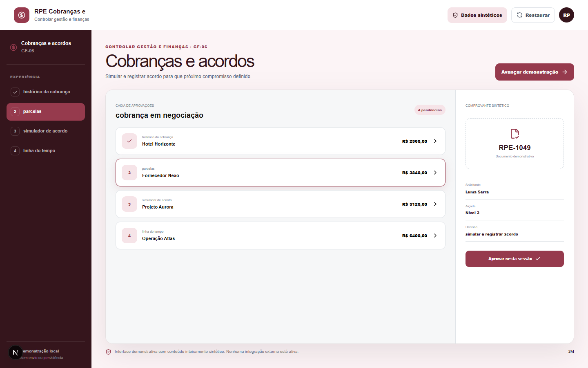
Task: Click Dados sintéticos button
Action: tap(477, 15)
